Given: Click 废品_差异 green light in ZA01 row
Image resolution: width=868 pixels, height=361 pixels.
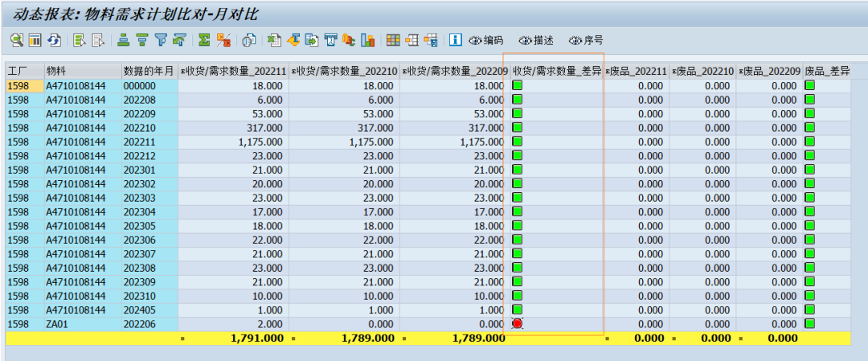Looking at the screenshot, I should pos(809,323).
